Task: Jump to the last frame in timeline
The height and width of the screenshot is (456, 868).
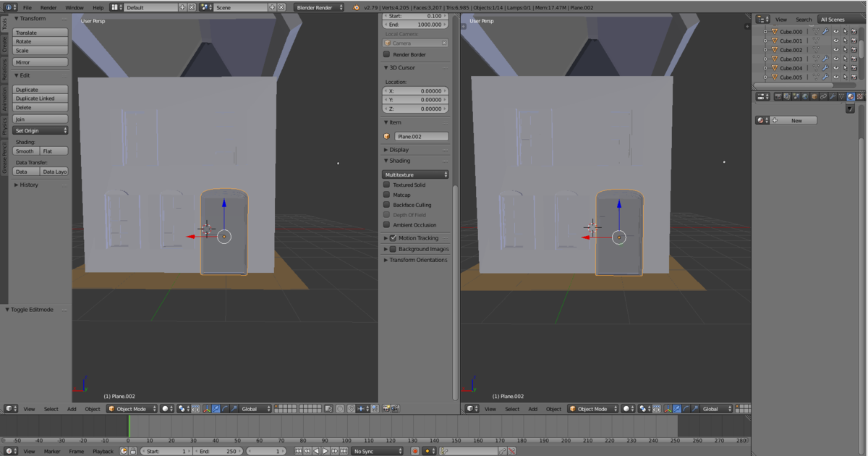Action: point(344,451)
